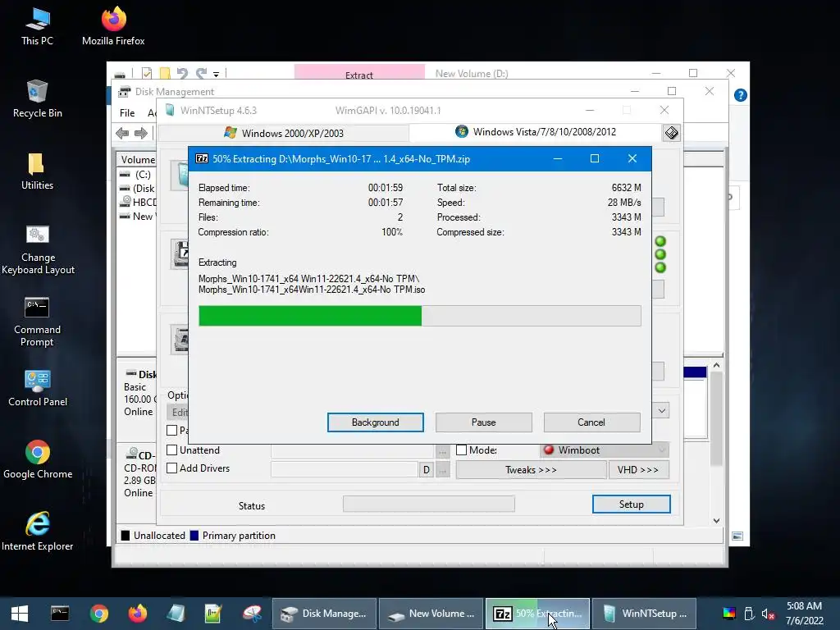Open the Command Prompt desktop shortcut
Screen dimensions: 840x630
pyautogui.click(x=37, y=322)
